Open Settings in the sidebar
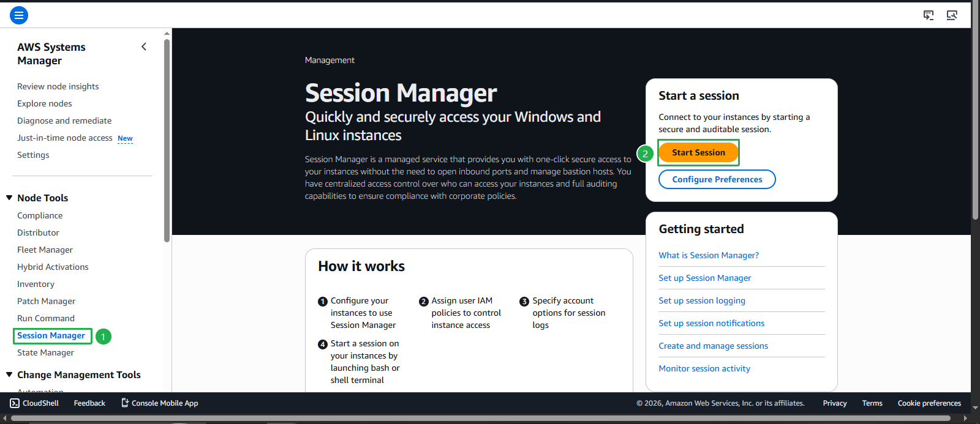Image resolution: width=980 pixels, height=424 pixels. point(33,155)
